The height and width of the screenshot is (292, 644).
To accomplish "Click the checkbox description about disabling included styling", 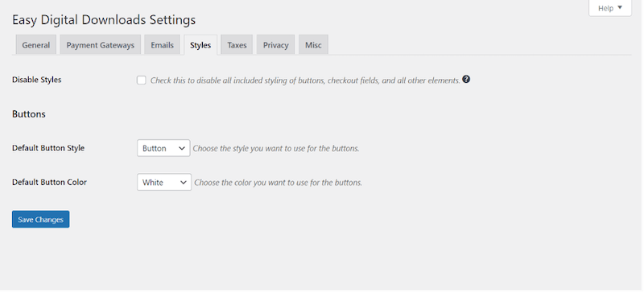I will [305, 80].
